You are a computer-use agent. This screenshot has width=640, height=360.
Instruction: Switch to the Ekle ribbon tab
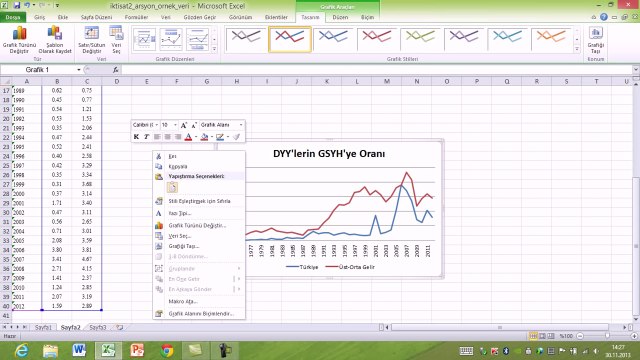point(63,17)
